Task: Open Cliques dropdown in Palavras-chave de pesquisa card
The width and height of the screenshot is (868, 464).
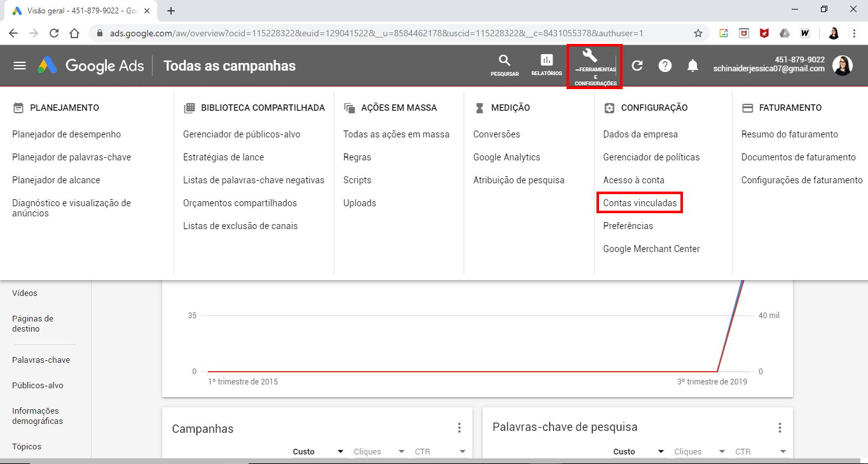Action: click(x=700, y=451)
